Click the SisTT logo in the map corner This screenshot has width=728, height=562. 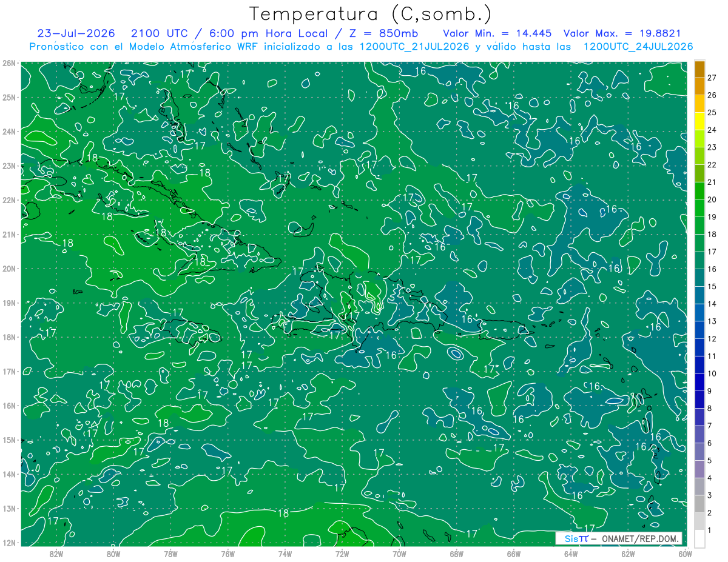pos(576,538)
